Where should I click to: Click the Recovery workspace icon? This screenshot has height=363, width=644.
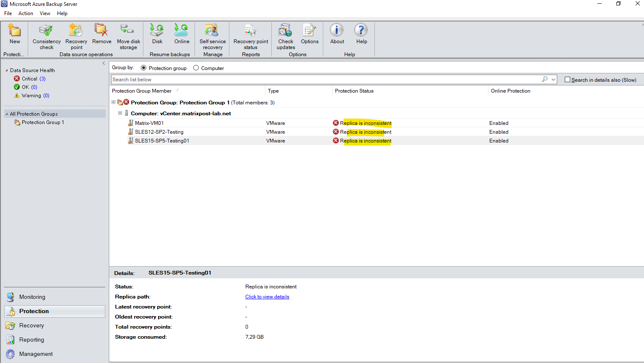[10, 325]
